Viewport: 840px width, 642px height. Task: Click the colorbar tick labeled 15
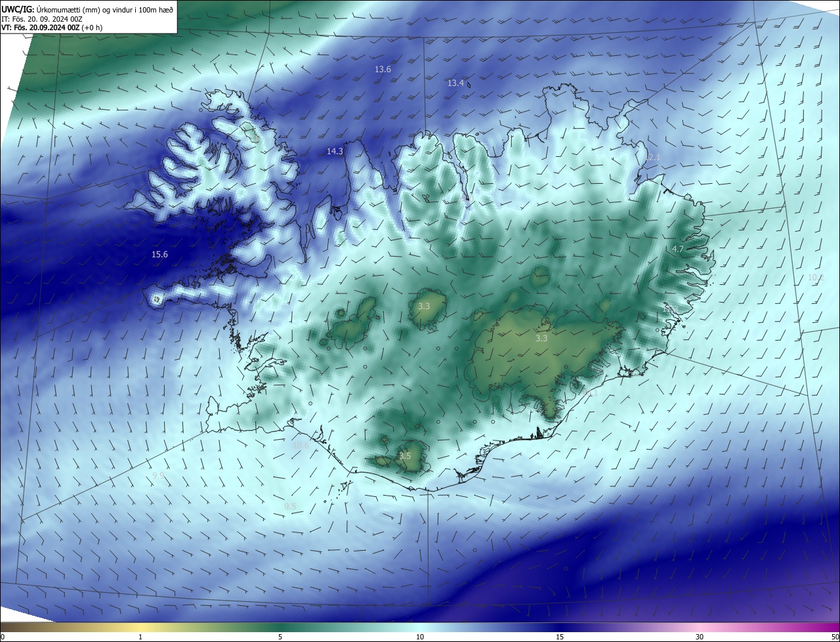(x=560, y=637)
